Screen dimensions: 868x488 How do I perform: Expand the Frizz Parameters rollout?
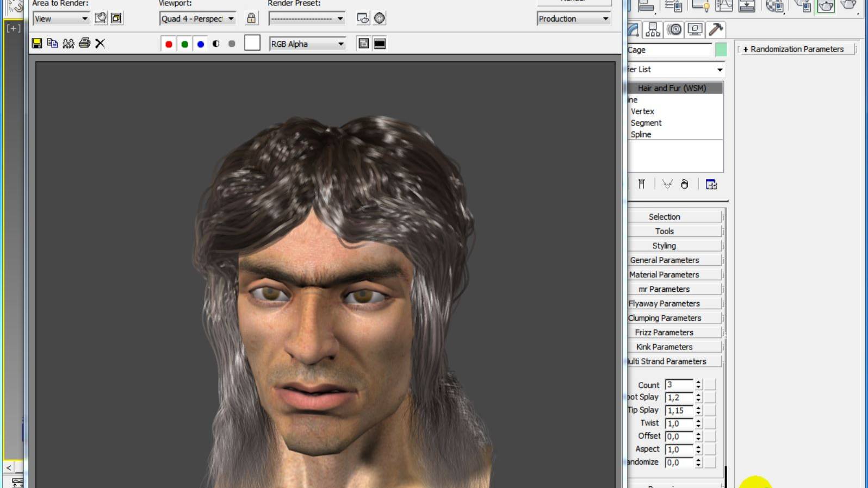(674, 333)
